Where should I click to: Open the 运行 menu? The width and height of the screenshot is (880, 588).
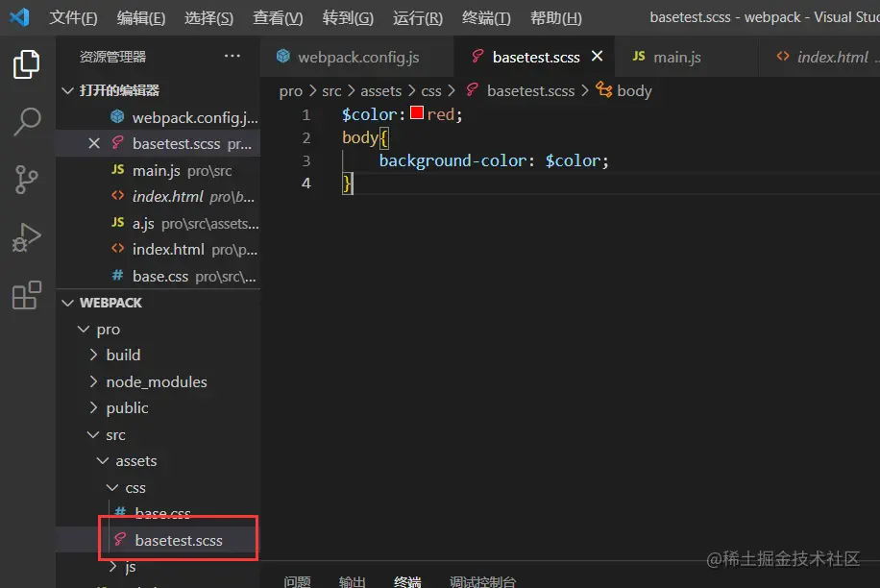point(416,17)
